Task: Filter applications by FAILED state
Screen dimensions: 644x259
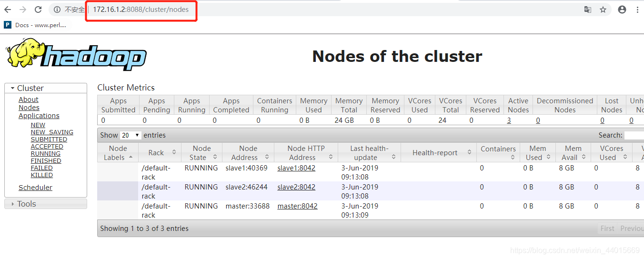Action: click(x=42, y=168)
